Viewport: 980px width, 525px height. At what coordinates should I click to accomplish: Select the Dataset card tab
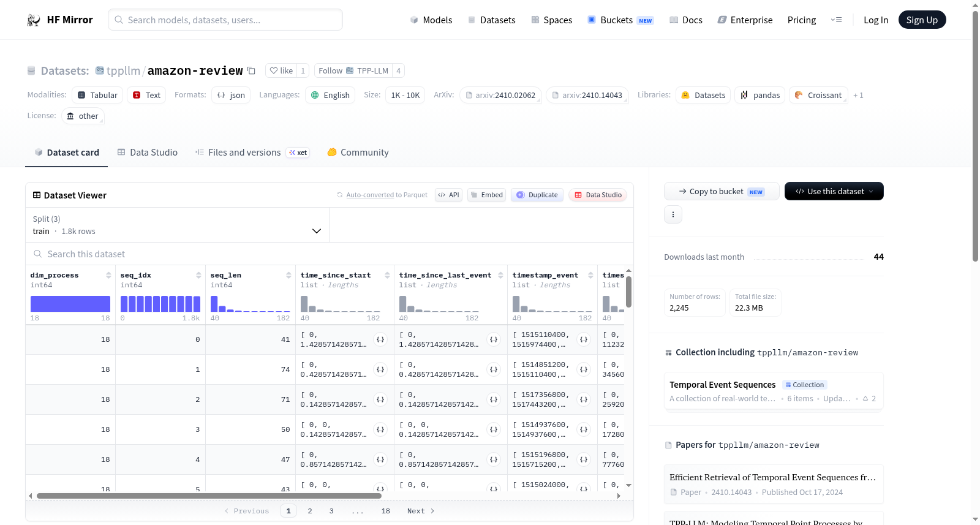tap(67, 153)
